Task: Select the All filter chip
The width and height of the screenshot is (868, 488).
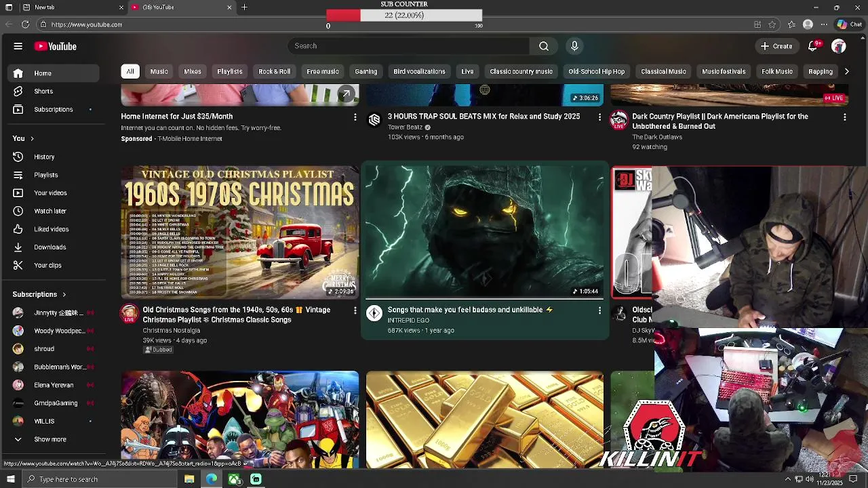Action: click(130, 71)
